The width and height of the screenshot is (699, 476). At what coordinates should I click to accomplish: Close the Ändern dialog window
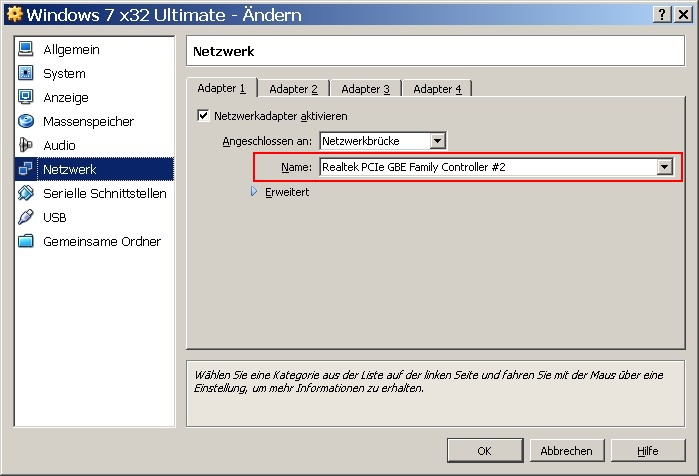tap(683, 15)
